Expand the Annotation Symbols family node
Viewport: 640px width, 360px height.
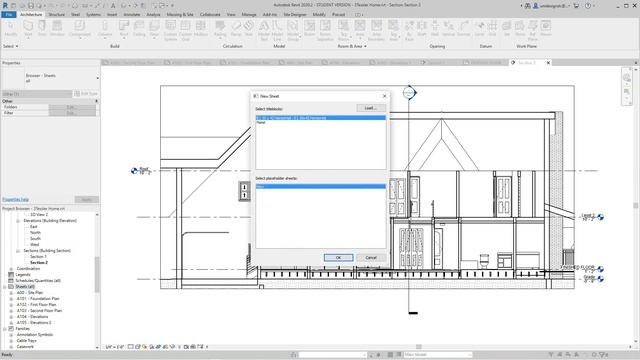coord(11,335)
